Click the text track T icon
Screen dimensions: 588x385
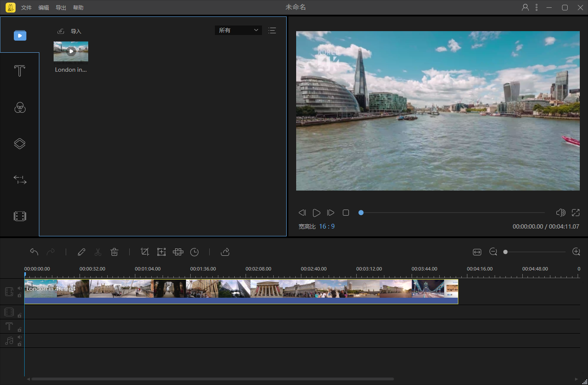point(9,326)
